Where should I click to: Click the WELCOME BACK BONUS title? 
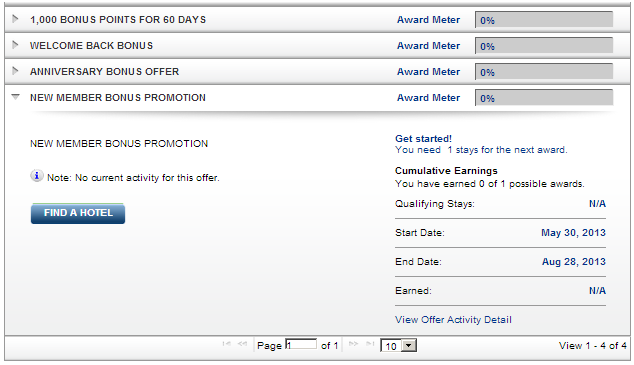click(x=91, y=46)
